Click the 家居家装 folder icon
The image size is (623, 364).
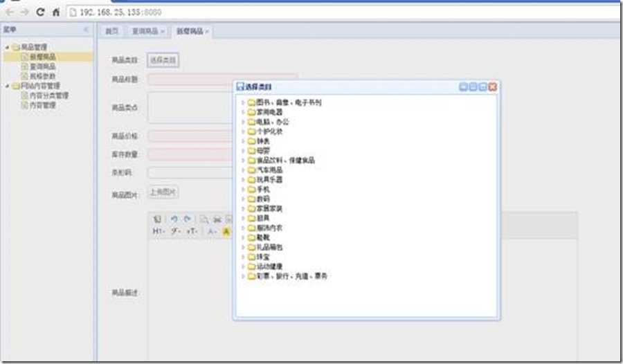click(x=251, y=208)
